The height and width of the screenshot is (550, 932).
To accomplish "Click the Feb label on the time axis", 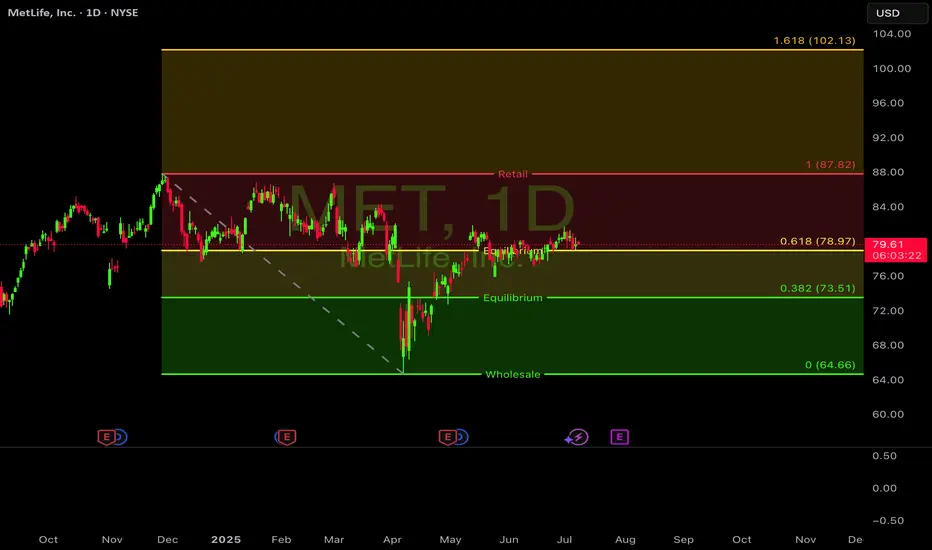I will click(281, 540).
